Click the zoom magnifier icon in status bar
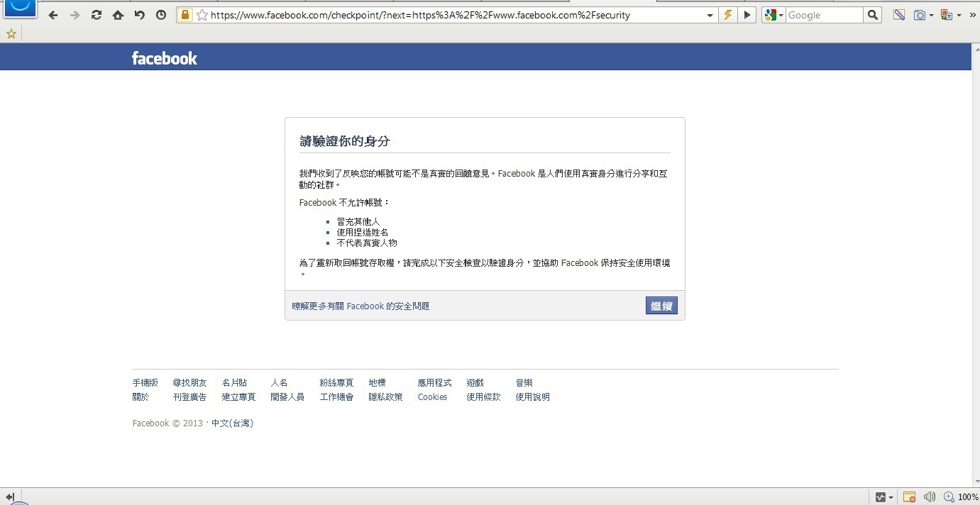The height and width of the screenshot is (505, 980). (949, 497)
